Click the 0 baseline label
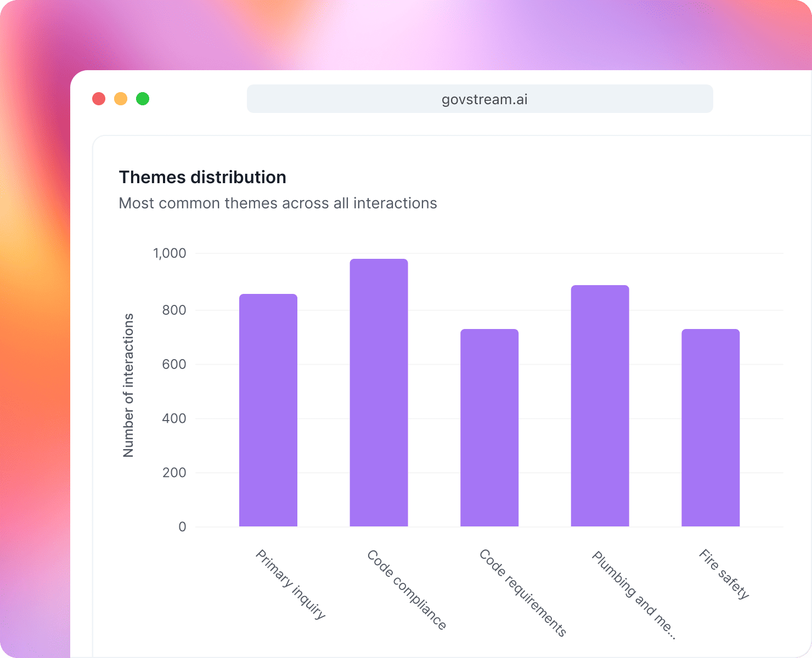 [182, 526]
